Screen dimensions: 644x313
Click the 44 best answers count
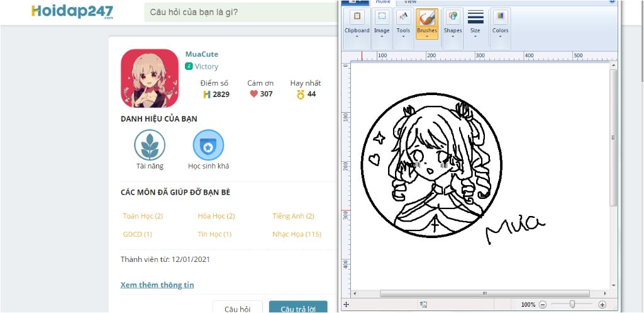tap(312, 94)
